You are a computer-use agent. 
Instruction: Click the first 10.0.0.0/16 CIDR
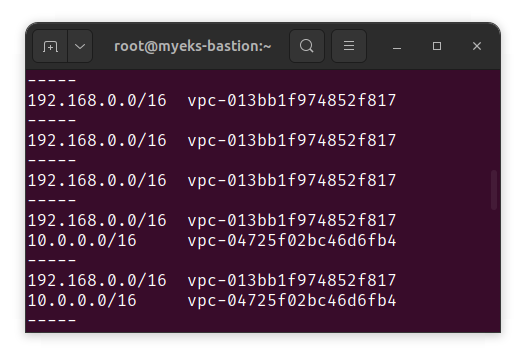click(82, 241)
